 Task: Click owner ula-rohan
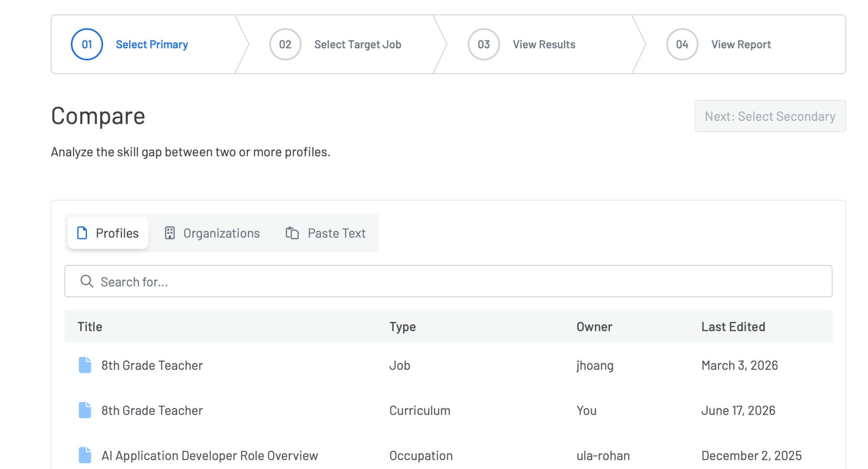click(x=603, y=456)
